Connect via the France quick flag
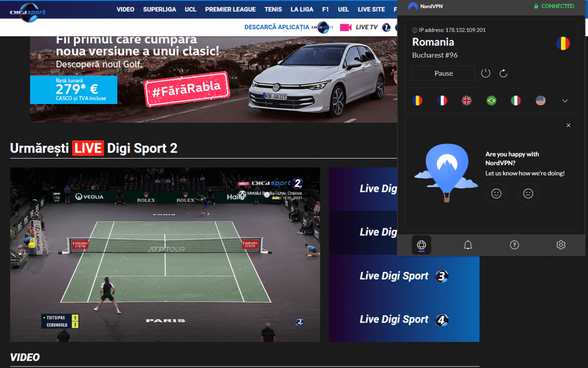588x368 pixels. click(x=442, y=101)
